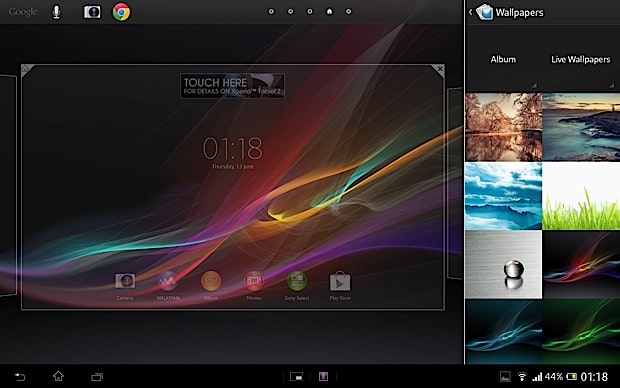Open the Movies app

[254, 286]
